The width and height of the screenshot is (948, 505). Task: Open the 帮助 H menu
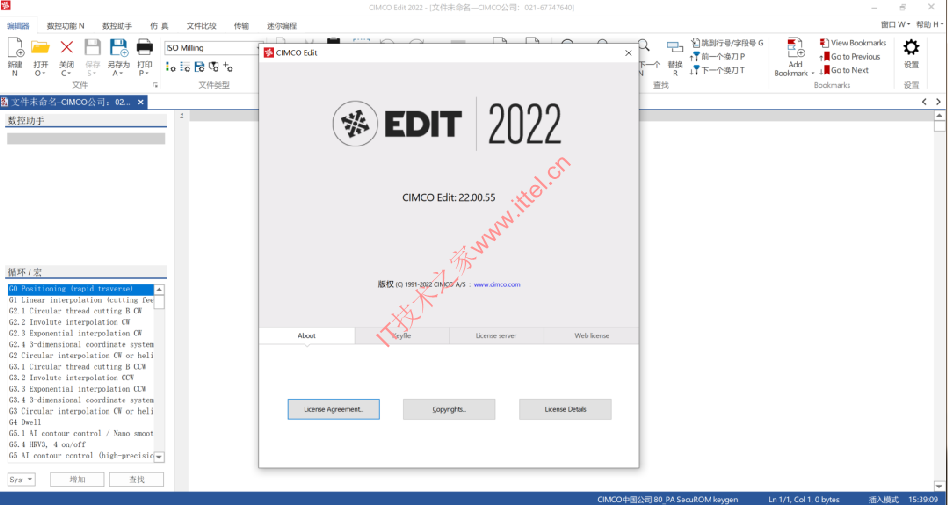point(929,25)
